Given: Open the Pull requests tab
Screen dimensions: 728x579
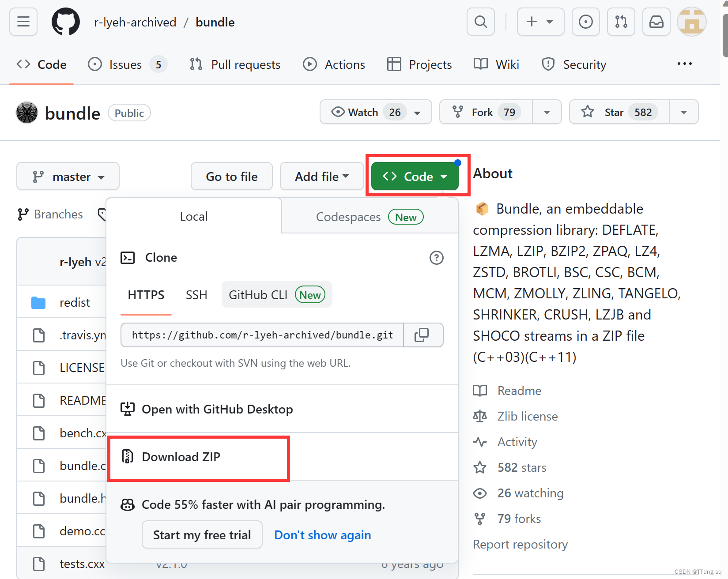Looking at the screenshot, I should pos(235,64).
